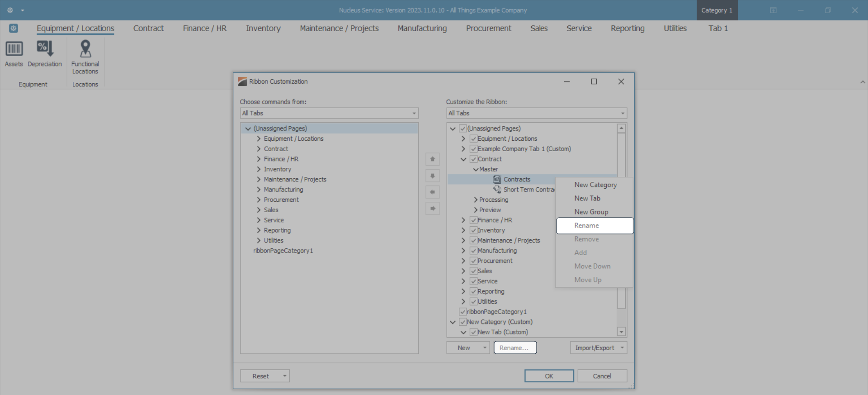868x395 pixels.
Task: Click the quick access toolbar dropdown arrow
Action: coord(23,10)
